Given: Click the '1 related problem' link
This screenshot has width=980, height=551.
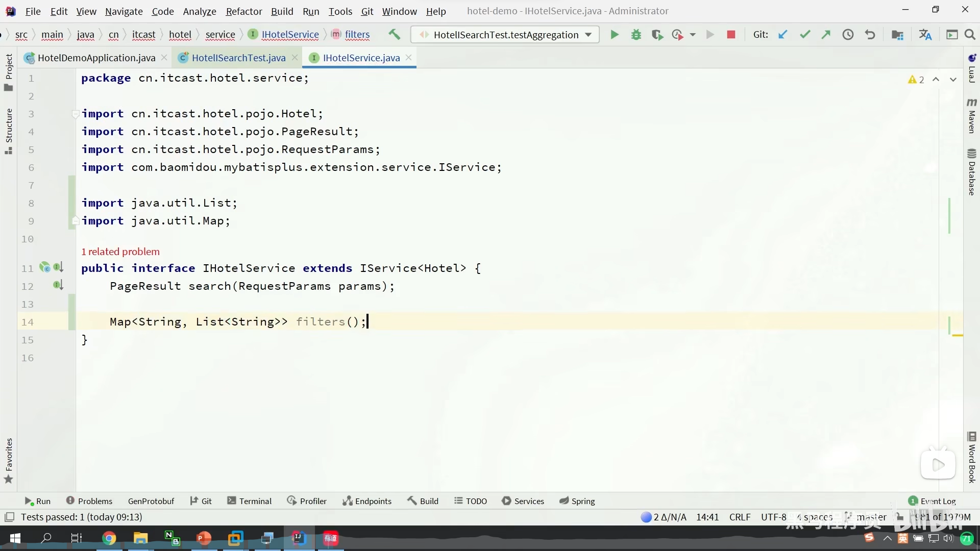Looking at the screenshot, I should (120, 252).
